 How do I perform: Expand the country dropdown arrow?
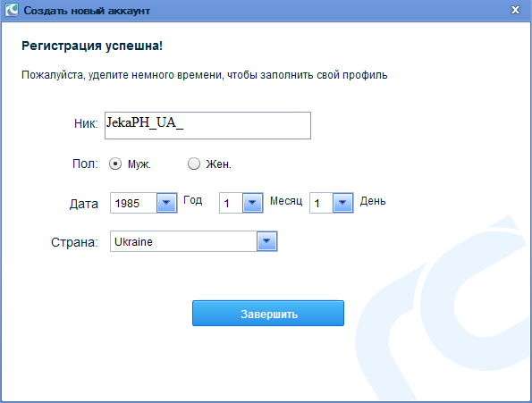click(x=267, y=241)
